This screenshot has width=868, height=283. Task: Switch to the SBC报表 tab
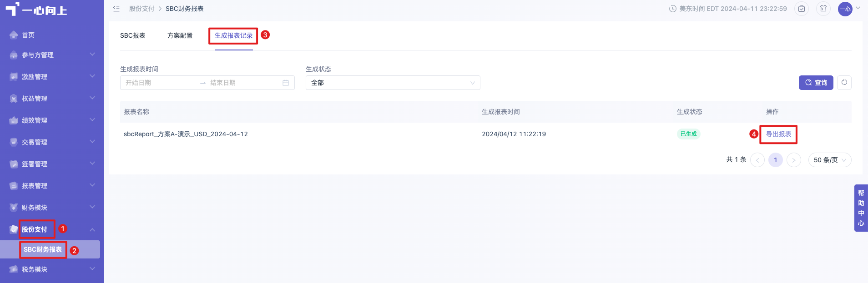coord(133,35)
